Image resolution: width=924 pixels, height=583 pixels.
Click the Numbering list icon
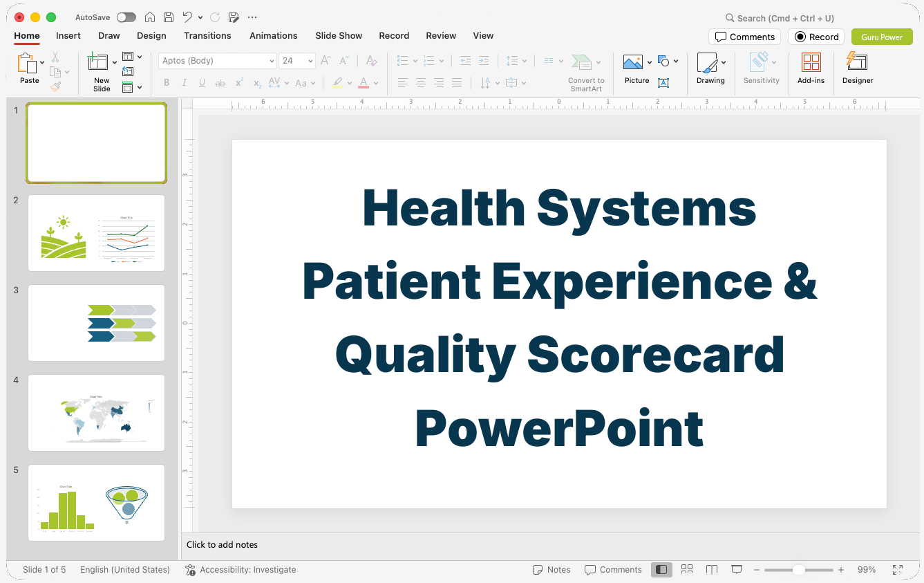point(428,61)
